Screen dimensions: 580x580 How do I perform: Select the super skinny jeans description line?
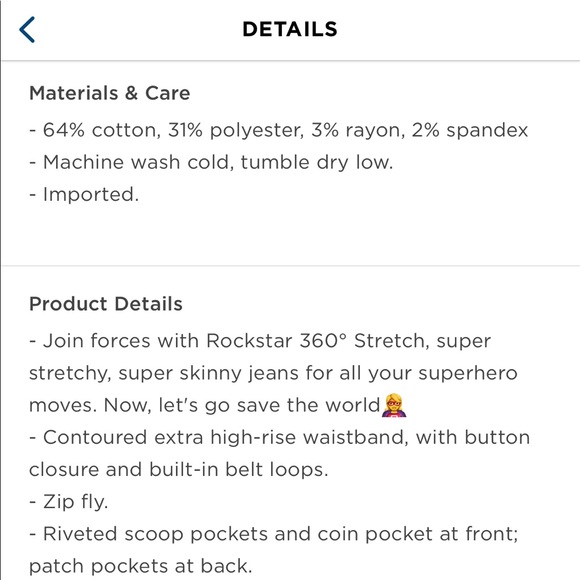(x=273, y=373)
